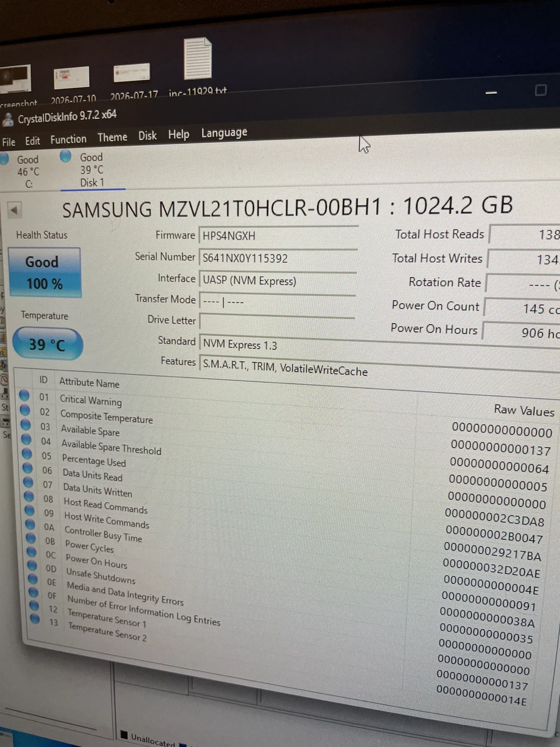Click the Disk 1 blue status circle
The image size is (560, 747).
point(65,156)
